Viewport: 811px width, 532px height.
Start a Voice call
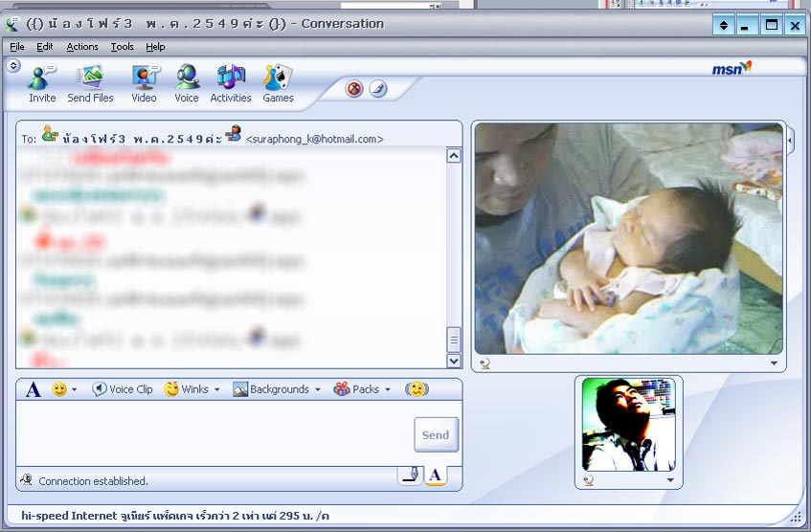point(187,80)
